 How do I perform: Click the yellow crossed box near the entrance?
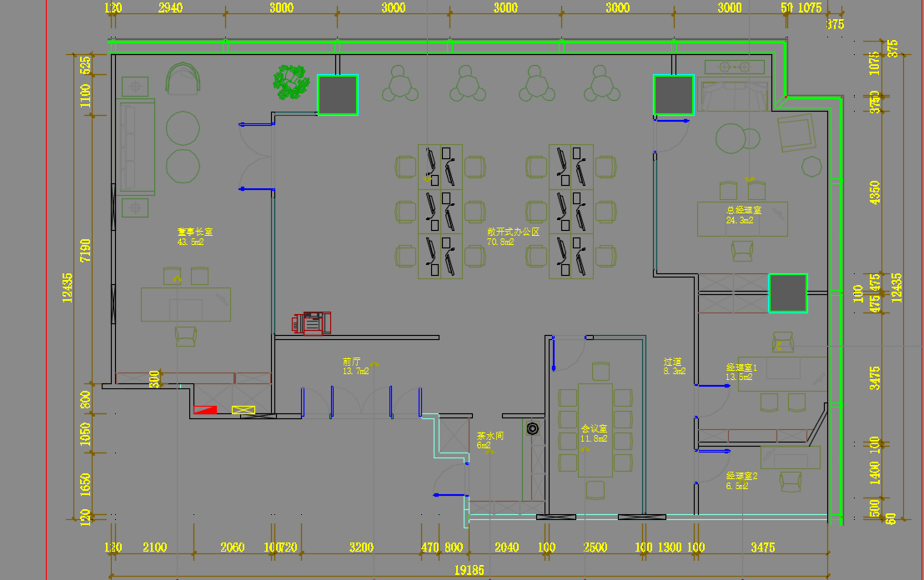[x=244, y=410]
